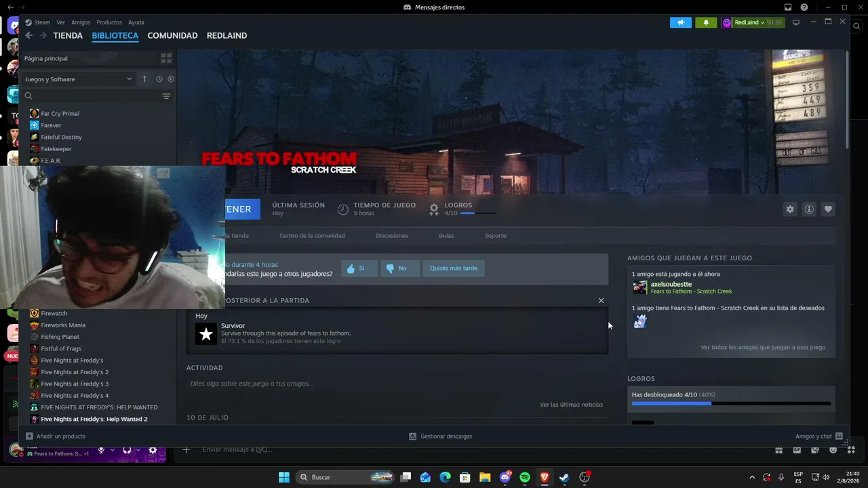Image resolution: width=868 pixels, height=488 pixels.
Task: Show recent games clock filter
Action: tap(159, 79)
